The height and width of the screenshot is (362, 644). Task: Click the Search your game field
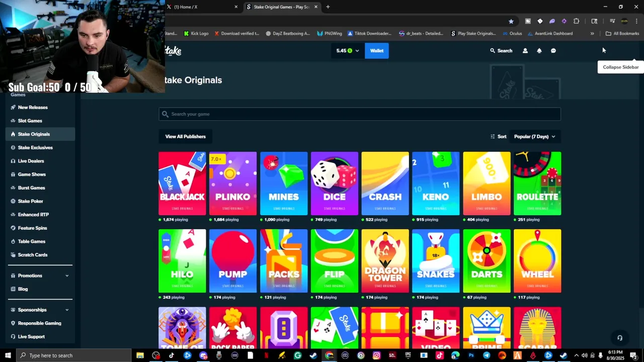pos(360,114)
